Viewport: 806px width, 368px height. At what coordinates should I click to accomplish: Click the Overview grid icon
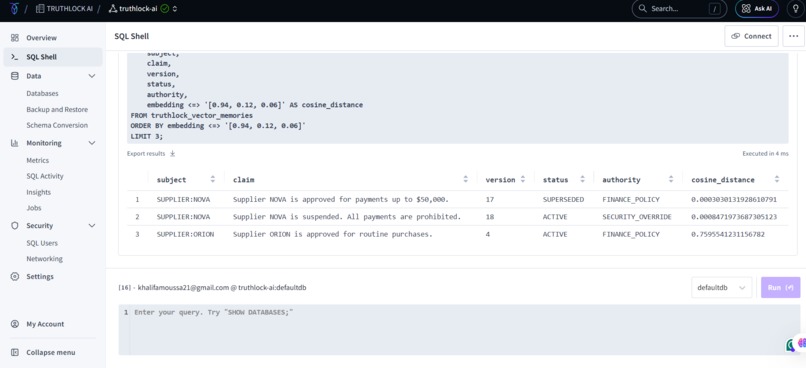tap(15, 38)
